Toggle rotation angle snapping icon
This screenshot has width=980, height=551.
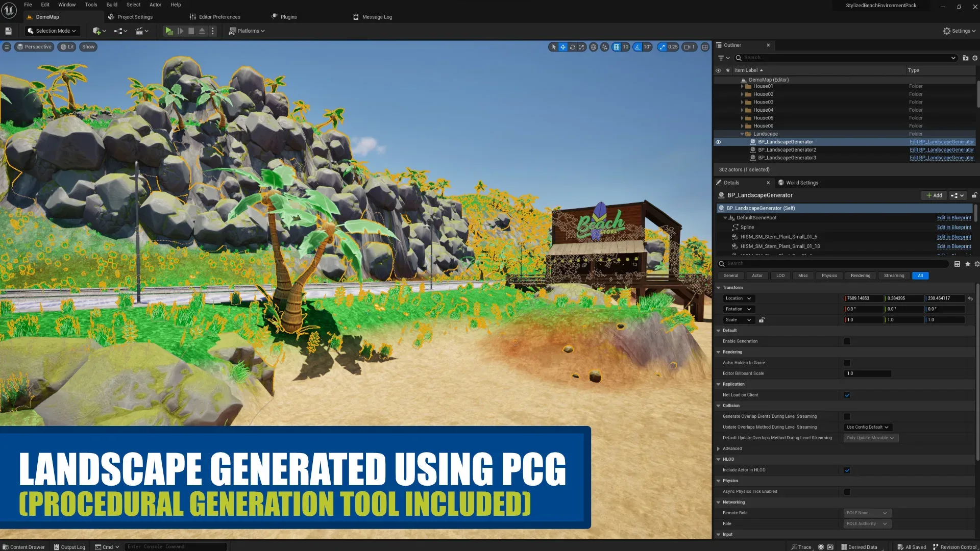pos(638,47)
